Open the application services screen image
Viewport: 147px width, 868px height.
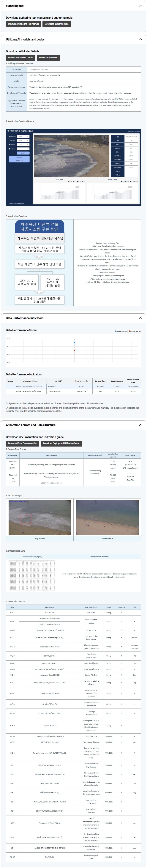point(73,167)
